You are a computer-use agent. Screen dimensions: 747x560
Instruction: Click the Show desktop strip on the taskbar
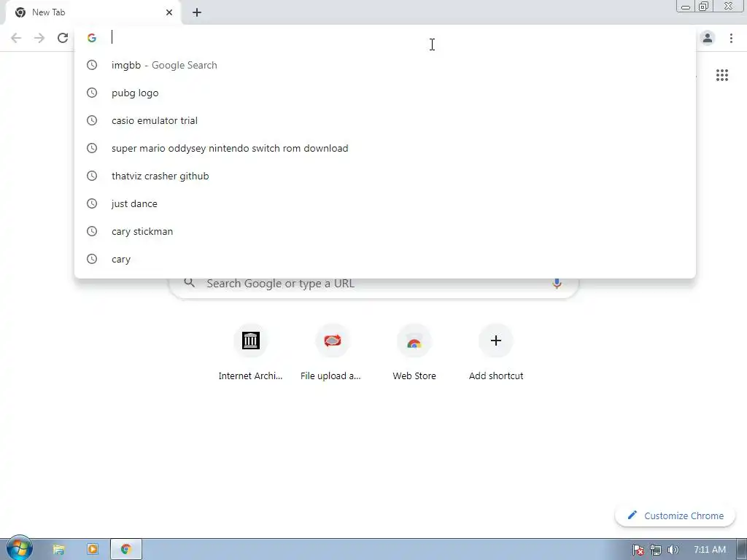[x=742, y=550]
